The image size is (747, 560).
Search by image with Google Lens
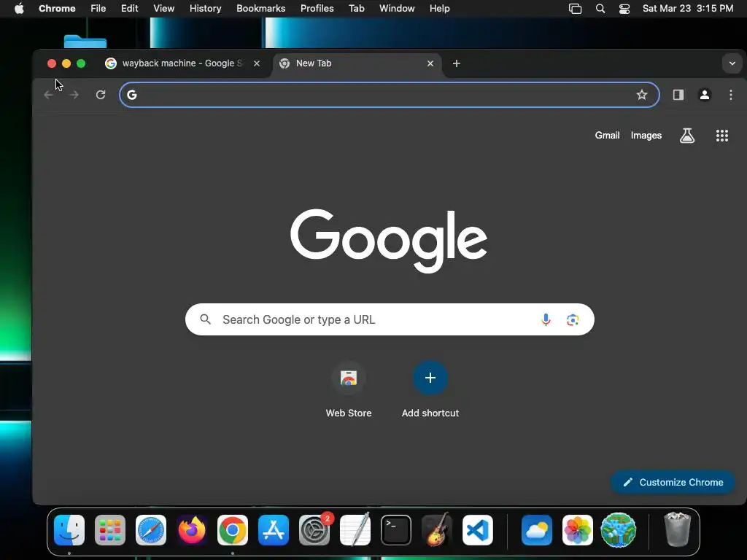pyautogui.click(x=573, y=319)
